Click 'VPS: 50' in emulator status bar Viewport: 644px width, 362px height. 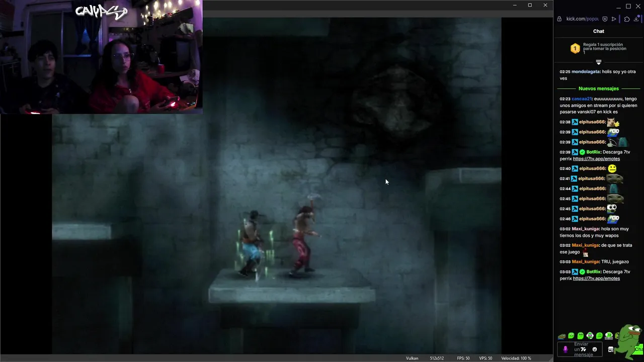tap(486, 358)
